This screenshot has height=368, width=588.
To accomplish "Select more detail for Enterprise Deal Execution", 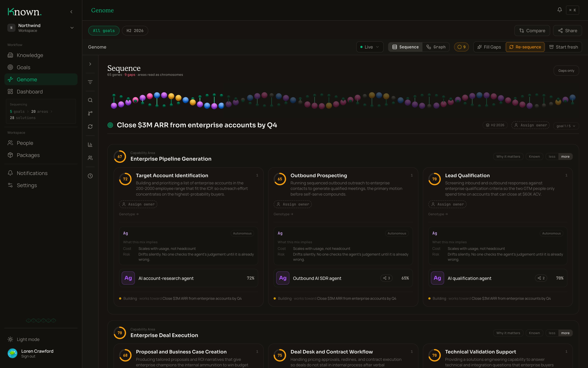I will tap(565, 333).
